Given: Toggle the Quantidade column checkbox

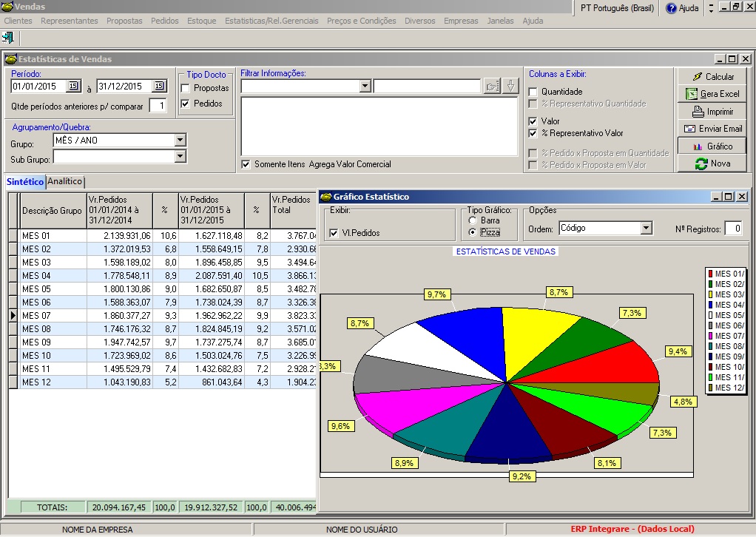Looking at the screenshot, I should (533, 92).
